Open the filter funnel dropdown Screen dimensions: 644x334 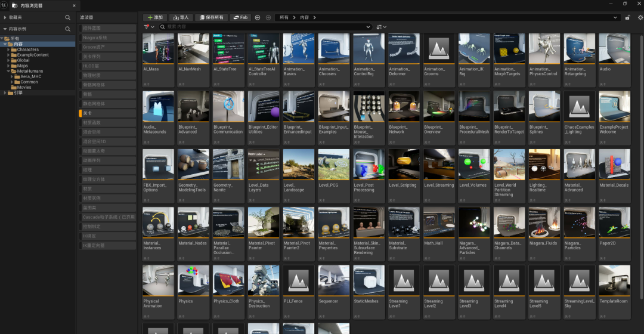click(x=148, y=27)
